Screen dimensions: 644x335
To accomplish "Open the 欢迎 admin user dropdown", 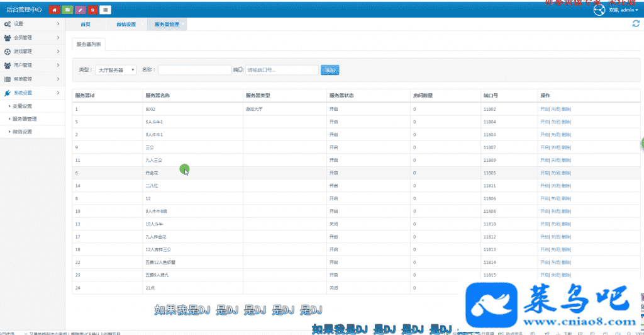I will [623, 10].
